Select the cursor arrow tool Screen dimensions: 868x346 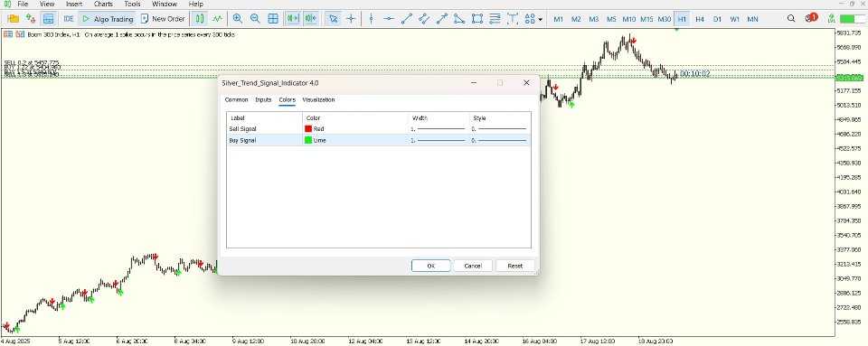click(x=333, y=19)
